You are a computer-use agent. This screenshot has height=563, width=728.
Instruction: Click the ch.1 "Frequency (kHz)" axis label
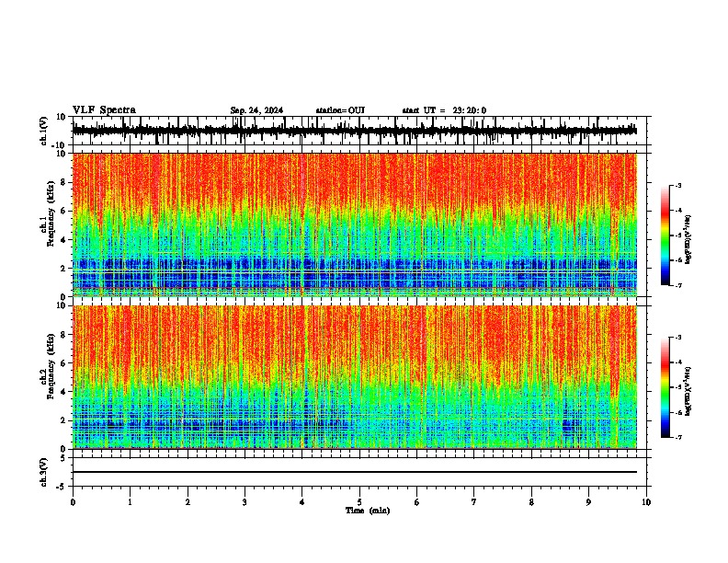[51, 214]
